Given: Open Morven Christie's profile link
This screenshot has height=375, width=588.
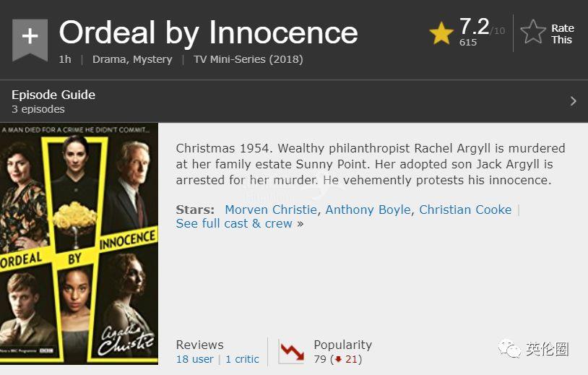Looking at the screenshot, I should 271,210.
